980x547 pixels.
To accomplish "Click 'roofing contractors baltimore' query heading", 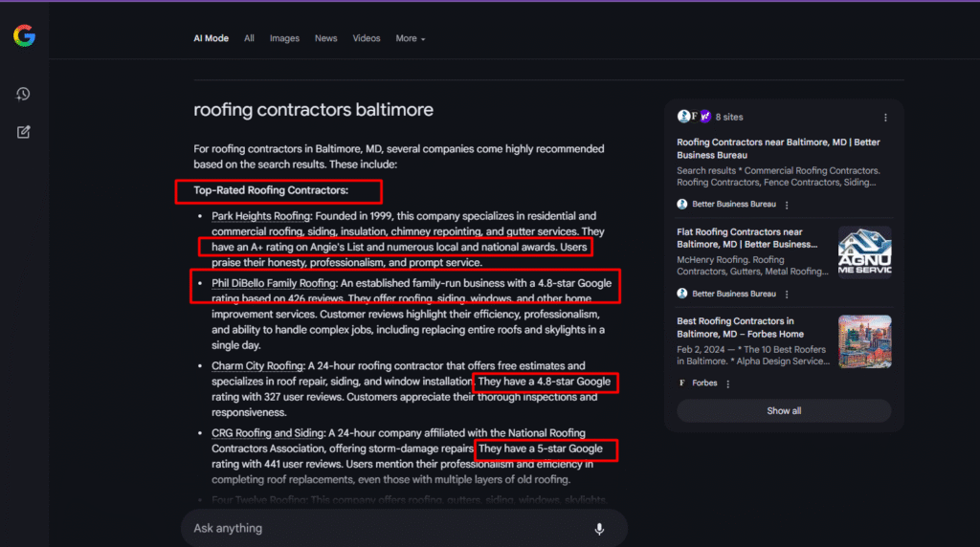I will click(x=313, y=110).
